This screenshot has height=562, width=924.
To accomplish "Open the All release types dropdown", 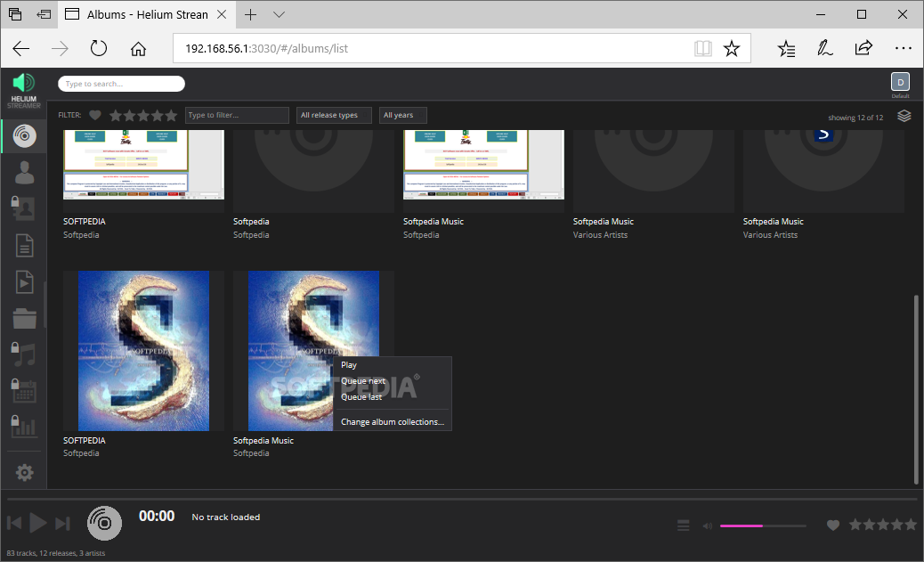I will point(334,115).
